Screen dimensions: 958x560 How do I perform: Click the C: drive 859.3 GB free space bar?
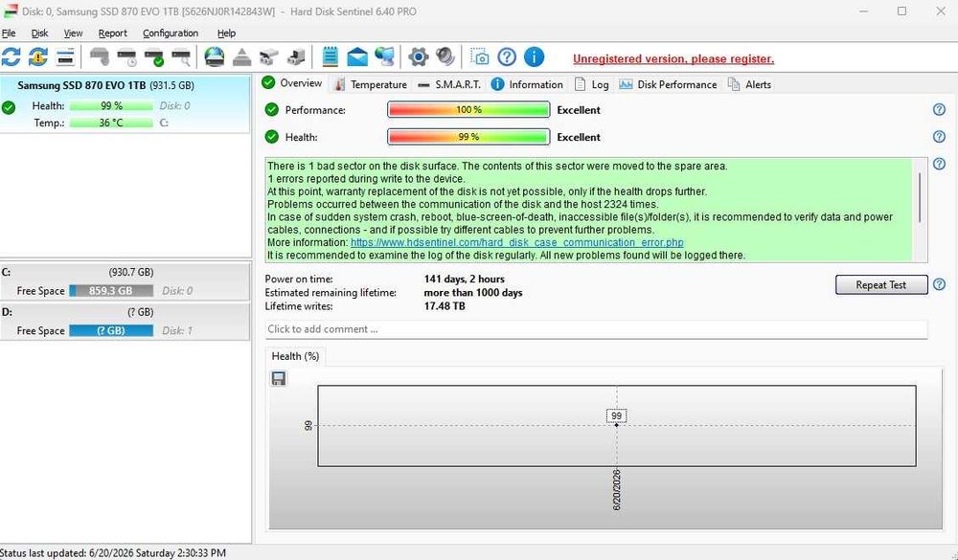click(111, 291)
